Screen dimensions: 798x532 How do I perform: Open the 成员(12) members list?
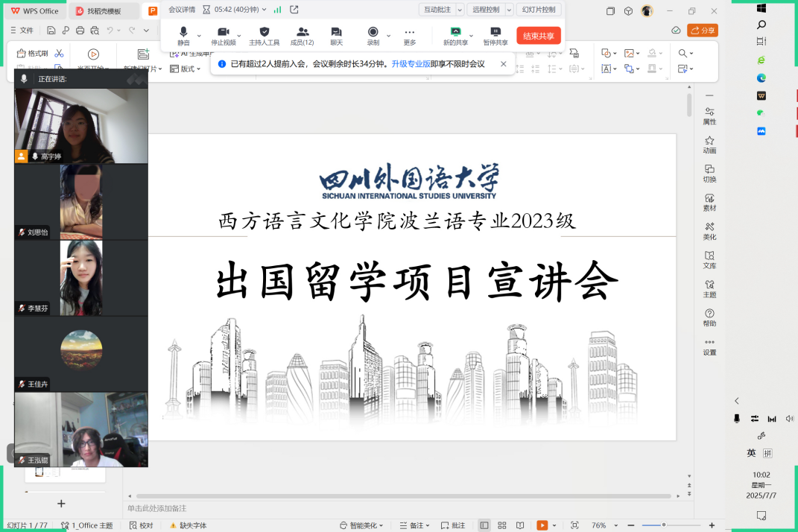pos(302,35)
